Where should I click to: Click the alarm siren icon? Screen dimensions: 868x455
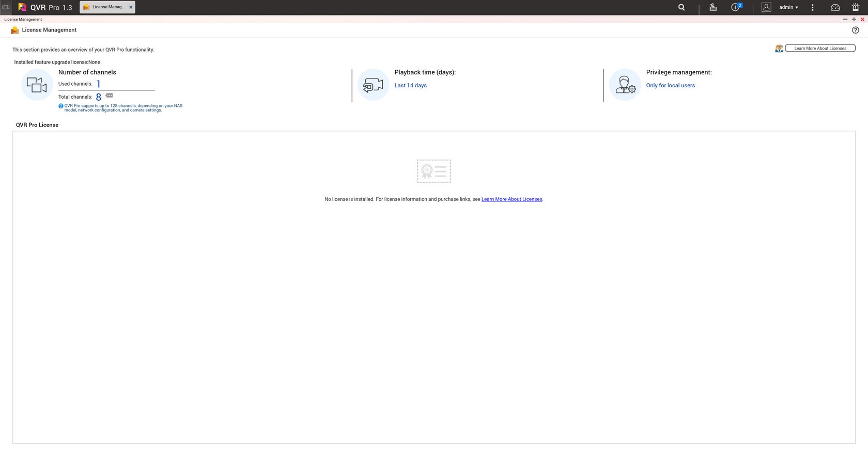coord(856,7)
